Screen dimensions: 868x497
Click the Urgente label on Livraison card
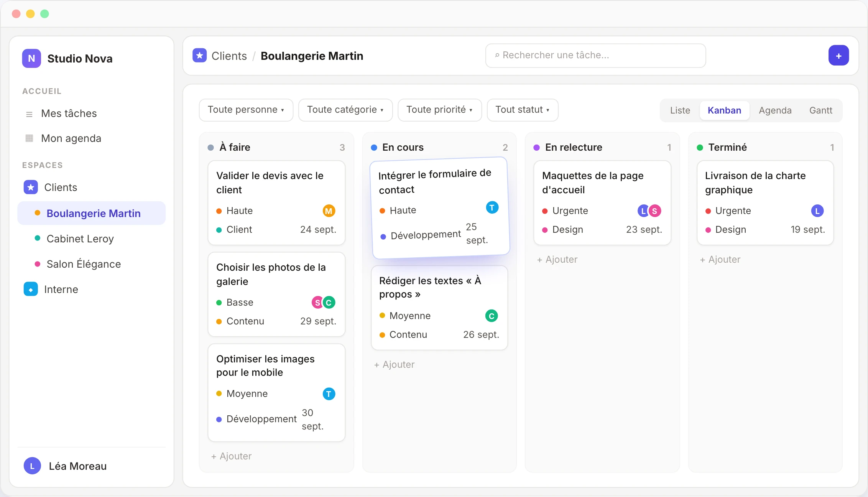(x=733, y=211)
